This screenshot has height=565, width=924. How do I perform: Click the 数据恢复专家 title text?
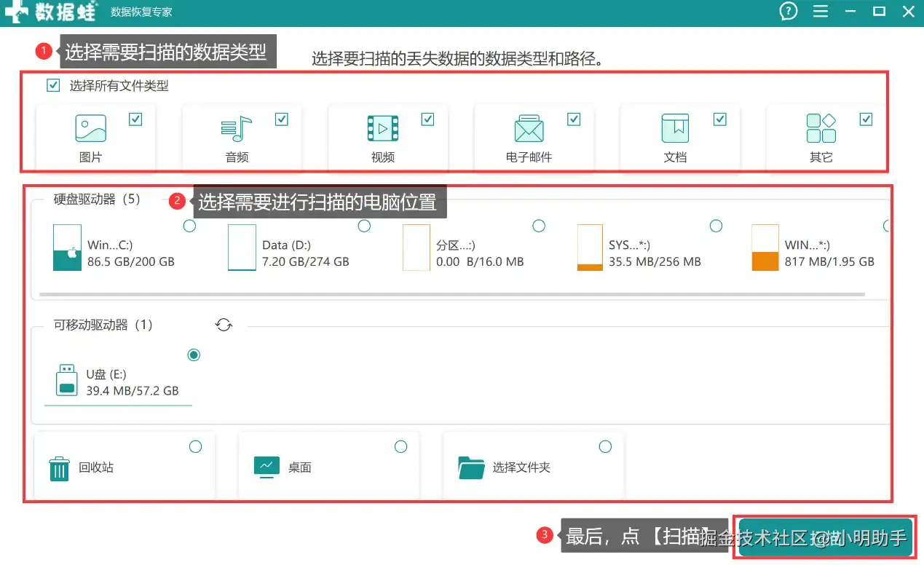tap(141, 12)
